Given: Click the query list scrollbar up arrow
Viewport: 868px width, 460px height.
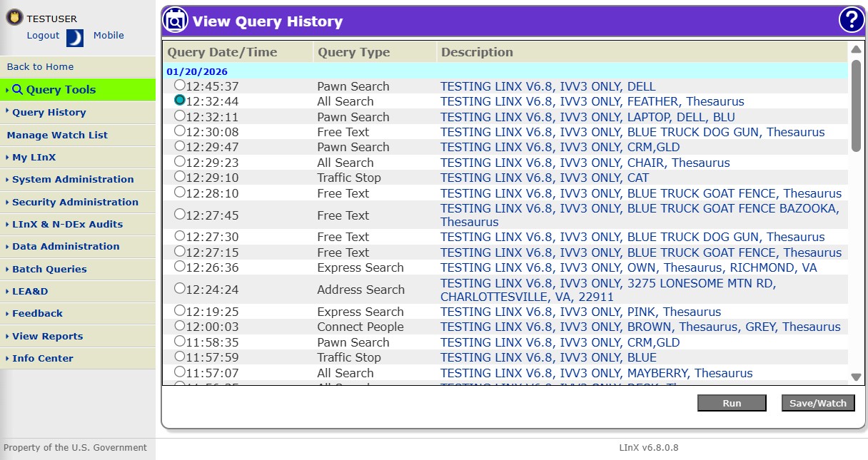Looking at the screenshot, I should [x=856, y=50].
